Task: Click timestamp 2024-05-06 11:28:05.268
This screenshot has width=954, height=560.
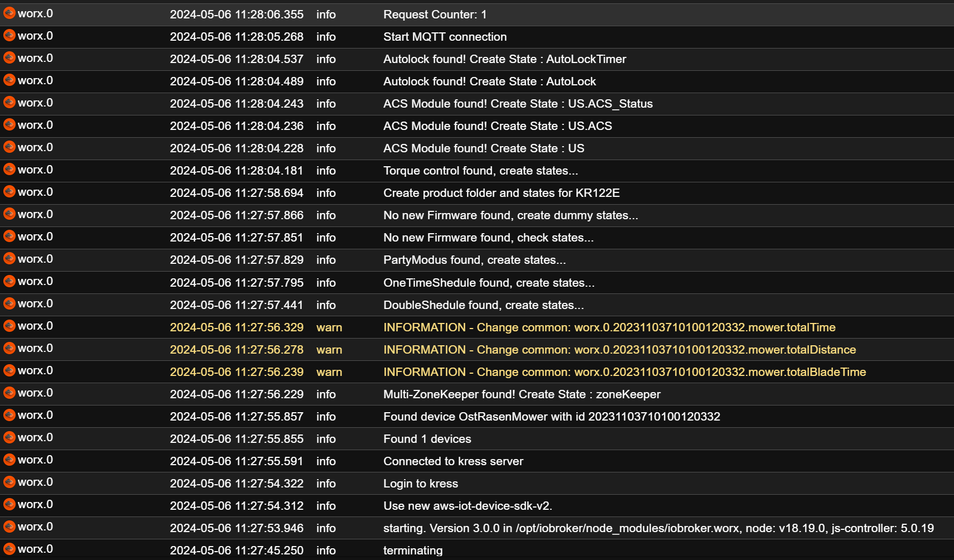Action: point(237,37)
